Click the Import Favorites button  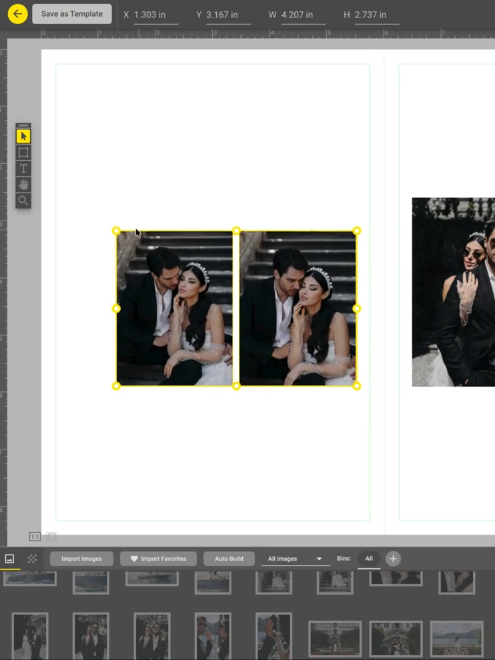pos(158,559)
